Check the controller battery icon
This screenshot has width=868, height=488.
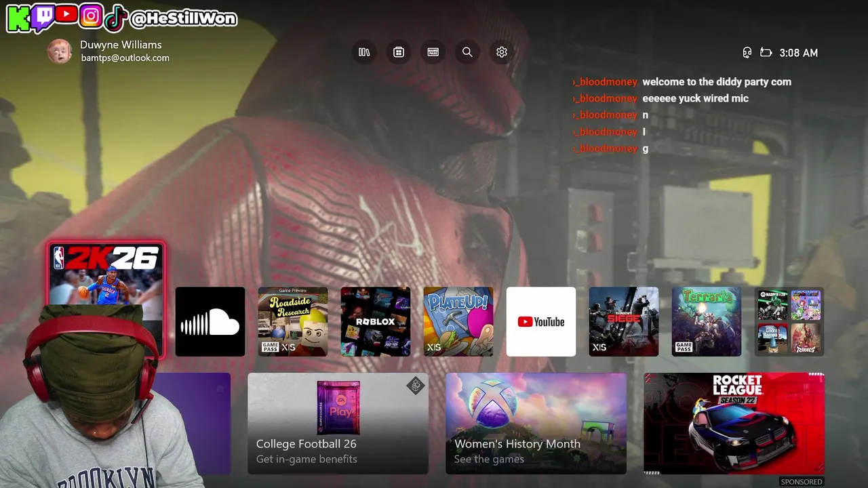(x=766, y=53)
